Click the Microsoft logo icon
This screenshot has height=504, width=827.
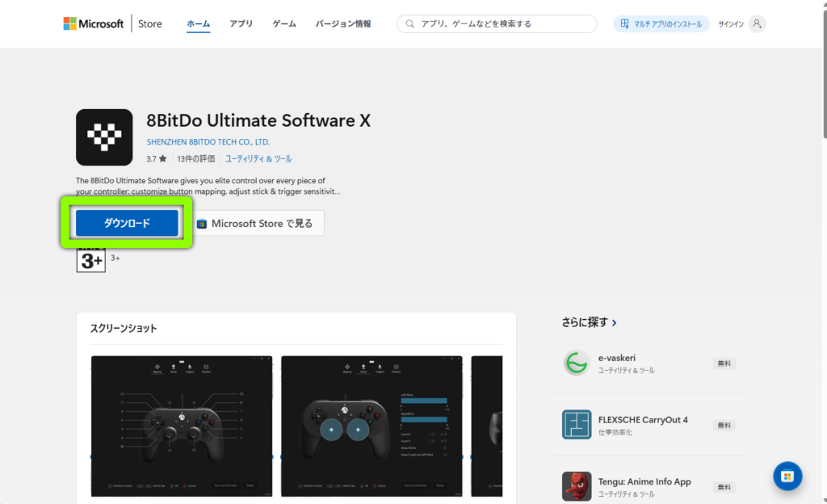71,23
